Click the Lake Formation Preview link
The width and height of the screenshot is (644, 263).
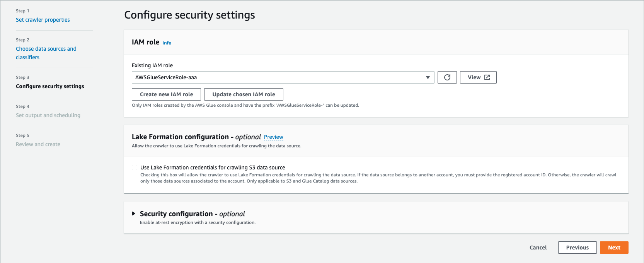tap(273, 137)
